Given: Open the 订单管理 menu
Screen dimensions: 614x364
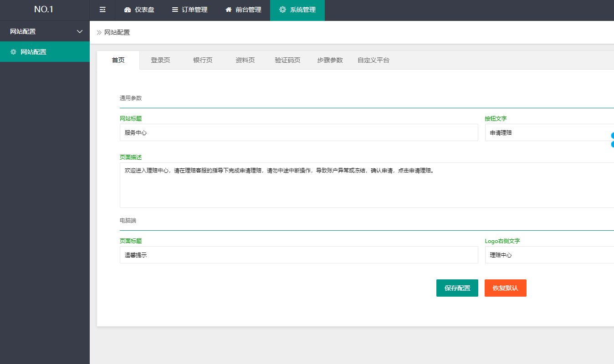Looking at the screenshot, I should coord(189,10).
